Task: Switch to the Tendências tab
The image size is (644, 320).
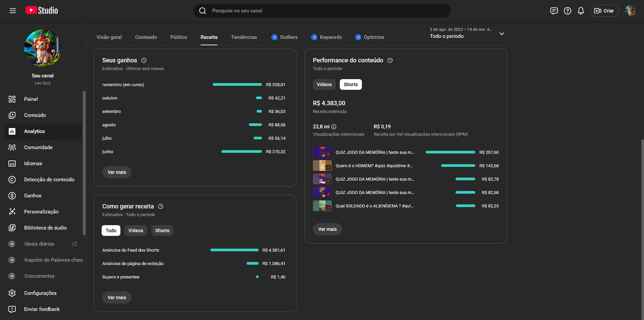Action: 244,37
